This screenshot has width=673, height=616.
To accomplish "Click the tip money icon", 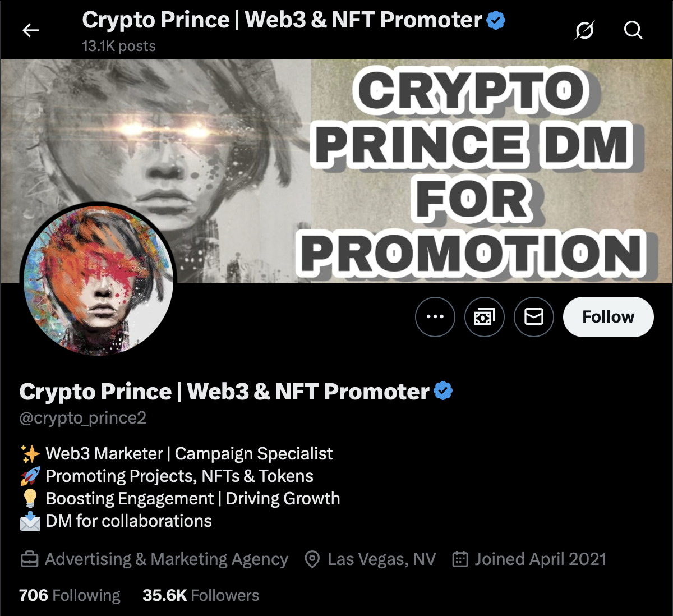I will click(x=485, y=317).
